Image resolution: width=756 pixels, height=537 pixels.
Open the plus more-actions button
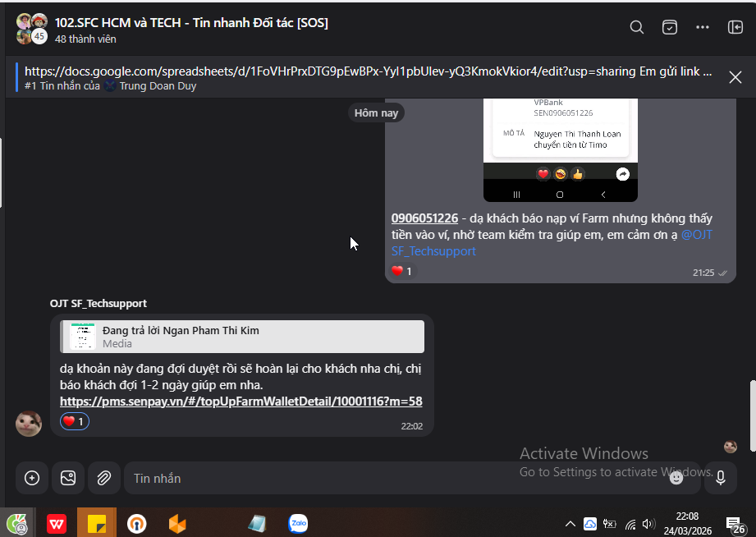coord(32,478)
